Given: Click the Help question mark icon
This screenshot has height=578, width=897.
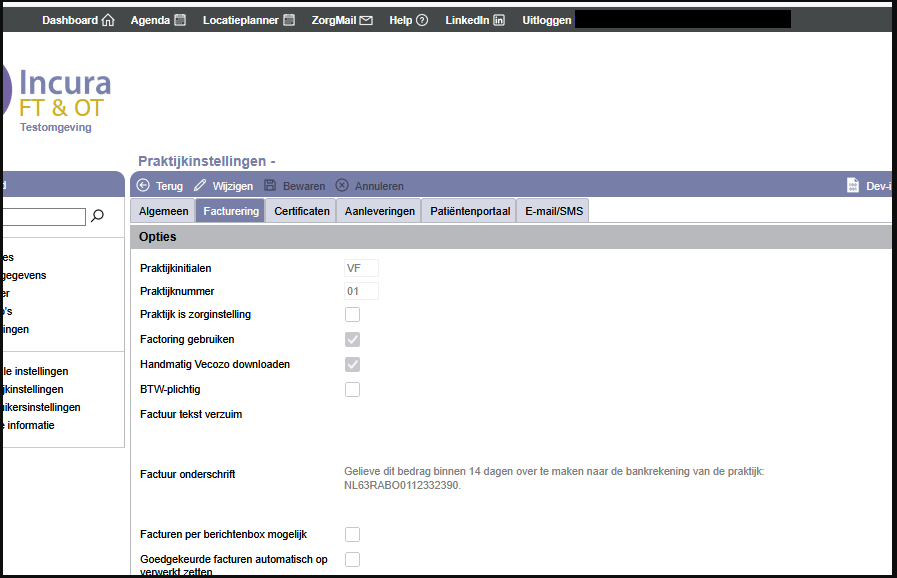Looking at the screenshot, I should (x=422, y=20).
